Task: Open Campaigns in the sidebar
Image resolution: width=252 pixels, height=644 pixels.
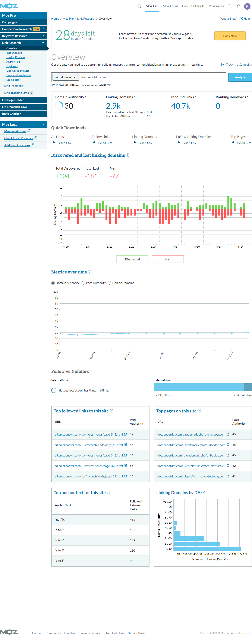Action: point(23,22)
